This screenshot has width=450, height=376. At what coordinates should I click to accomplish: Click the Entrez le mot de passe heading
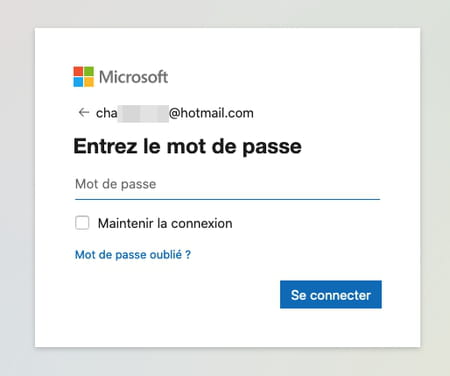coord(187,146)
